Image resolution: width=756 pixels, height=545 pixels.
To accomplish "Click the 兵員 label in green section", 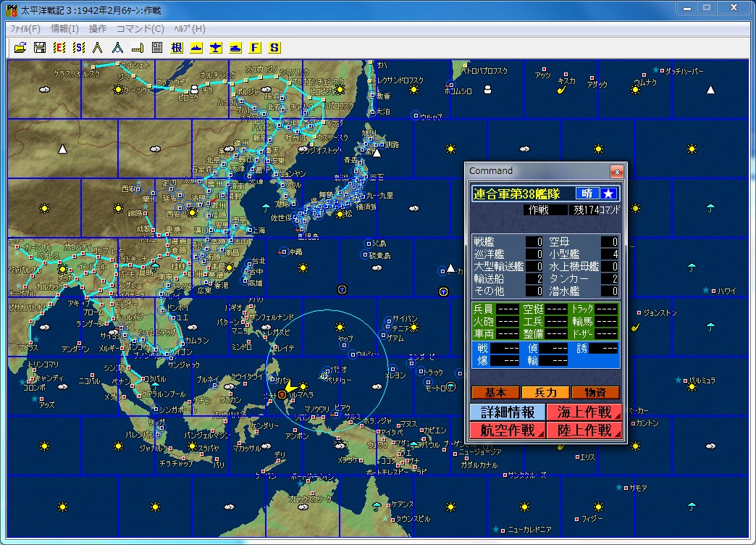I will coord(483,309).
